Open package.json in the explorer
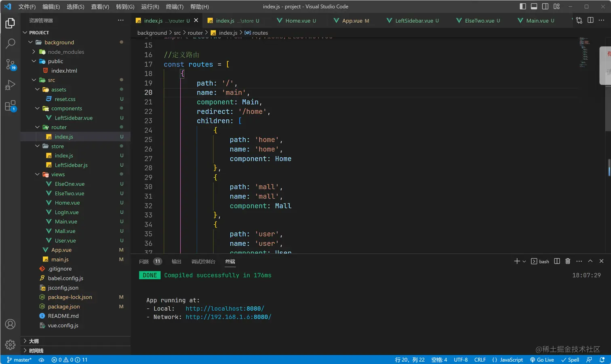The width and height of the screenshot is (611, 364). click(x=63, y=307)
